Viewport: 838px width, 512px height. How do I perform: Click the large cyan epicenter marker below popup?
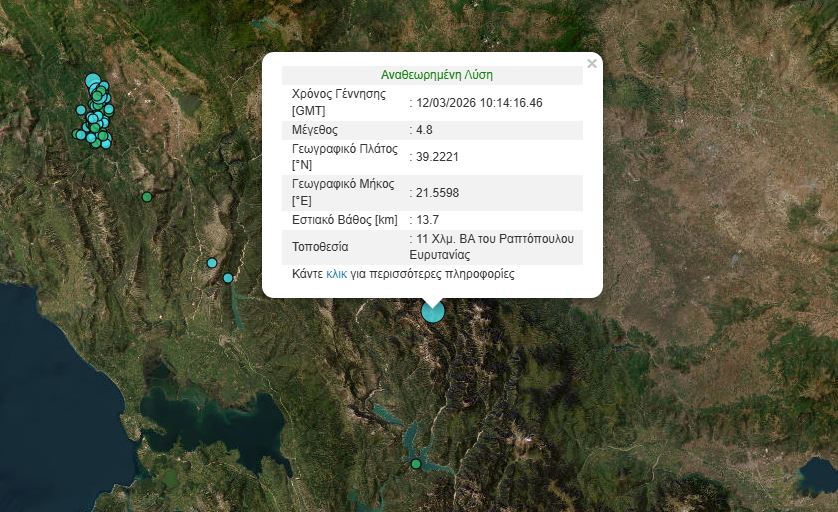(432, 311)
